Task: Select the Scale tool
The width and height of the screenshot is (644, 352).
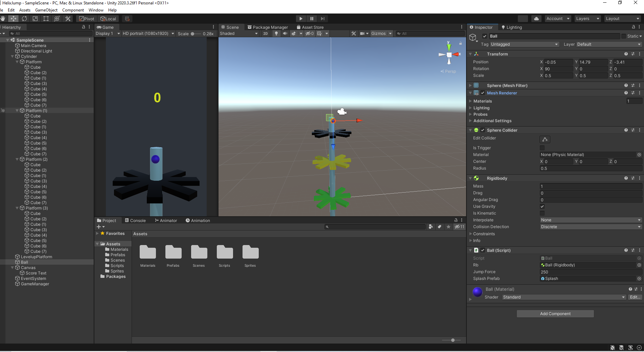Action: 35,19
